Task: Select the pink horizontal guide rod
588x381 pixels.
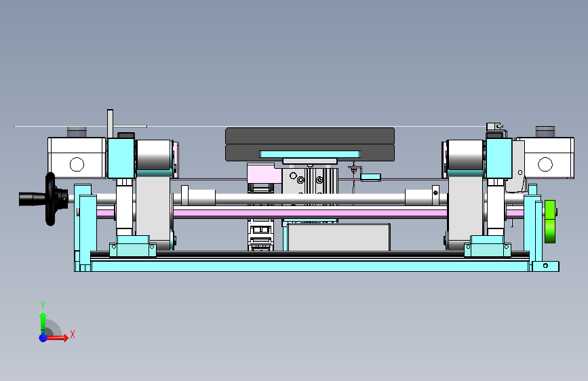Action: 310,214
